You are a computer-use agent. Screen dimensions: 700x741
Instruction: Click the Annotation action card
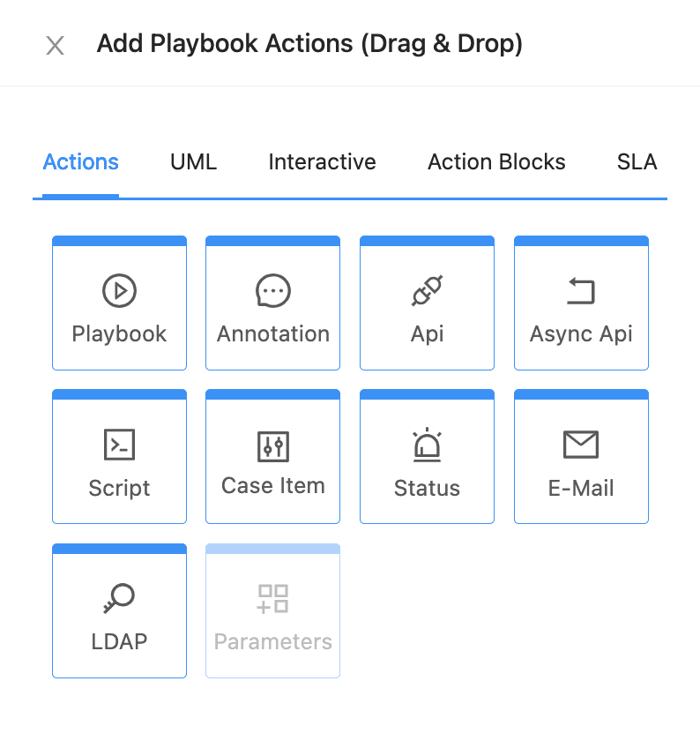tap(272, 303)
